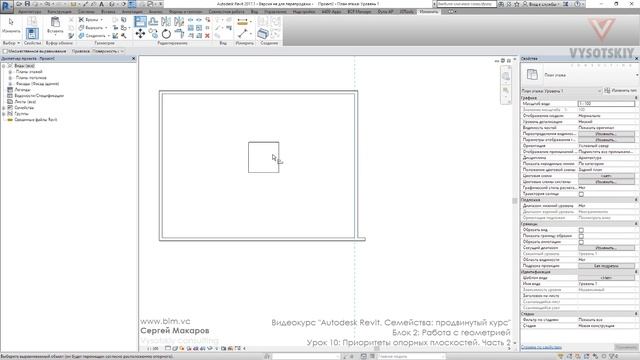Open the Совместная работа ribbon tab
The height and width of the screenshot is (360, 640).
coord(226,12)
